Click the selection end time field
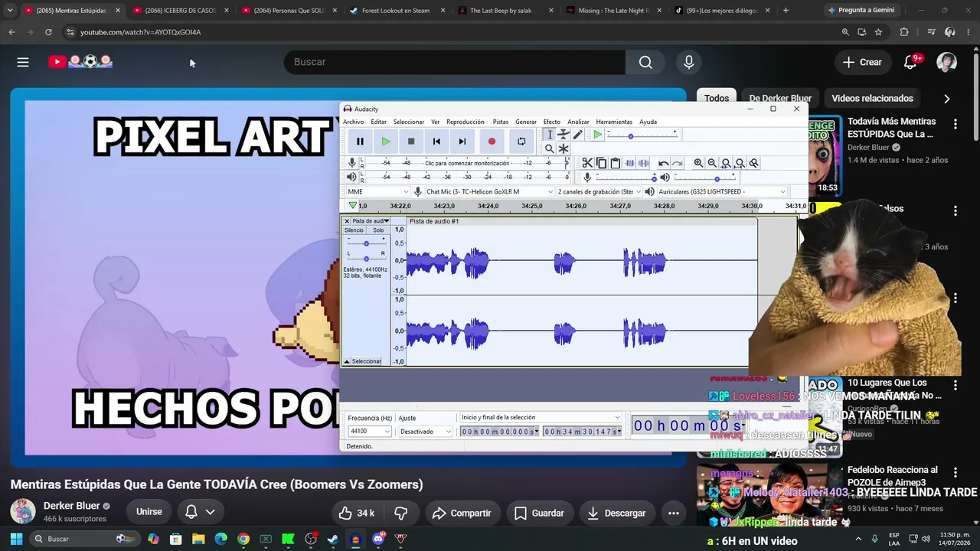 [582, 432]
